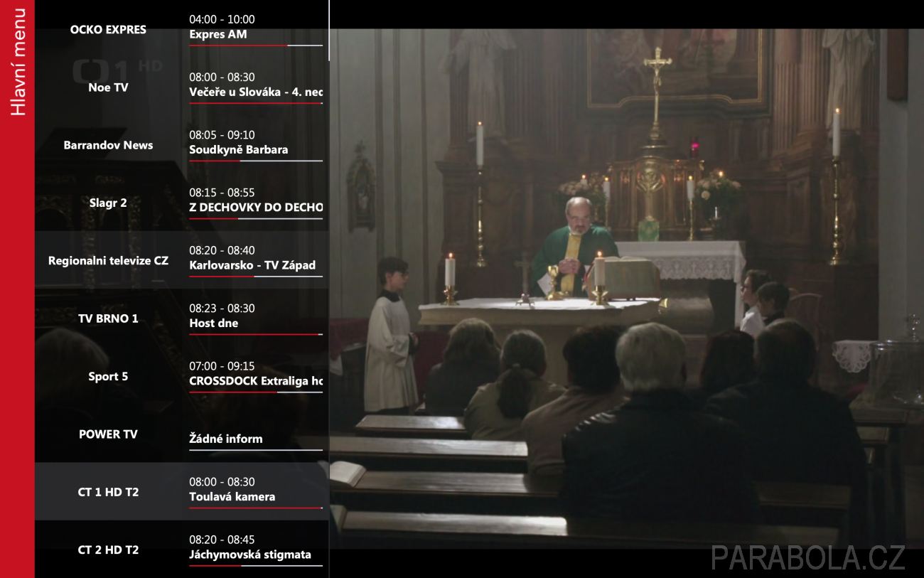Image resolution: width=924 pixels, height=578 pixels.
Task: Open the Jáchymovská stigmata programme
Action: [250, 555]
